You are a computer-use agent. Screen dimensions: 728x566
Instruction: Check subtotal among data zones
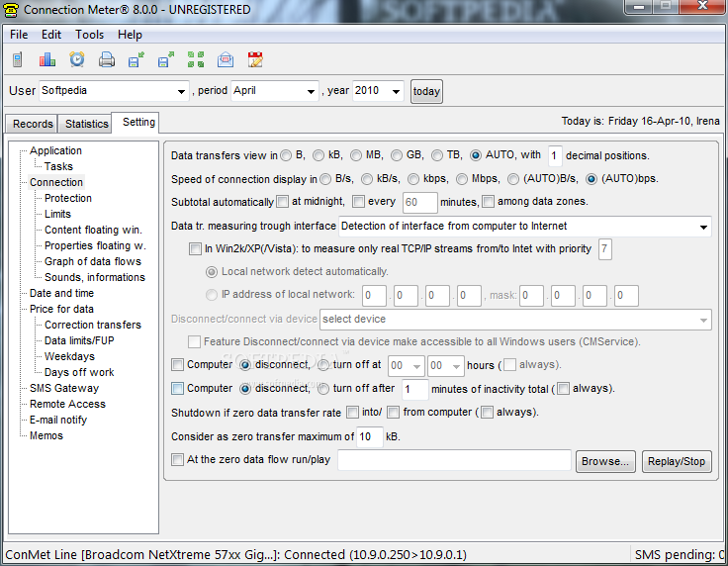[x=488, y=202]
